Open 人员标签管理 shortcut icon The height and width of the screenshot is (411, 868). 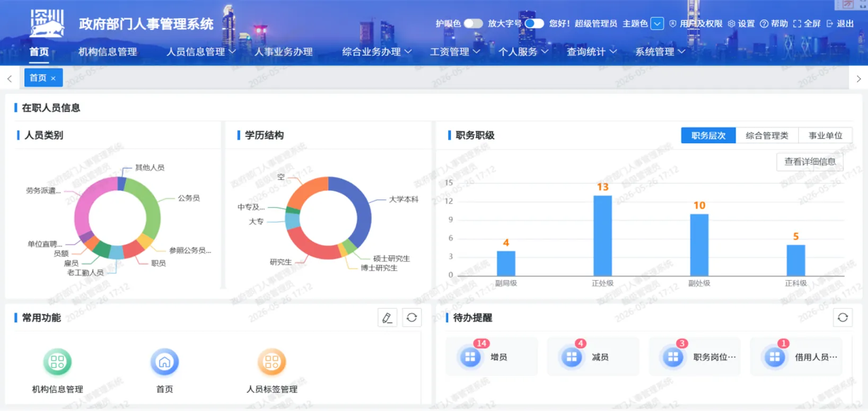(x=271, y=362)
